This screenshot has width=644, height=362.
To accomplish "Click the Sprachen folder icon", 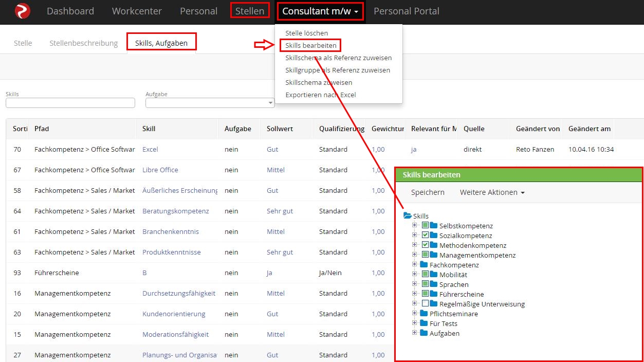I will click(x=434, y=284).
